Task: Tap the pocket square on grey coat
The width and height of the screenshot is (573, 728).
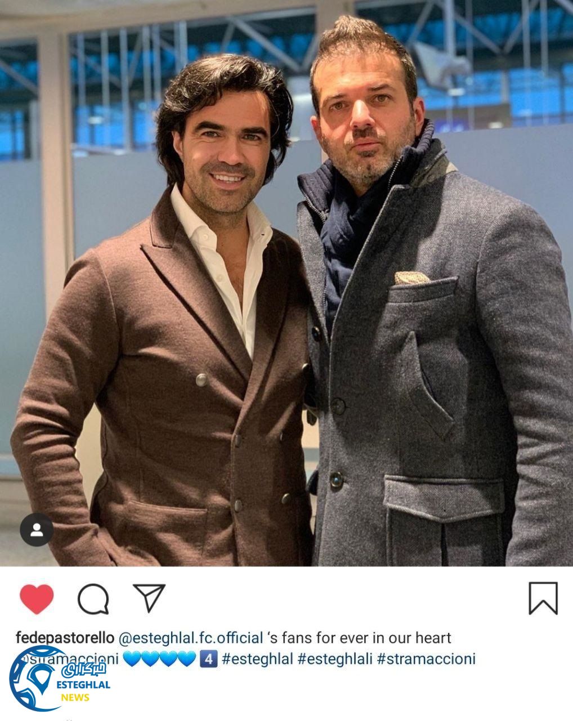Action: pos(411,278)
